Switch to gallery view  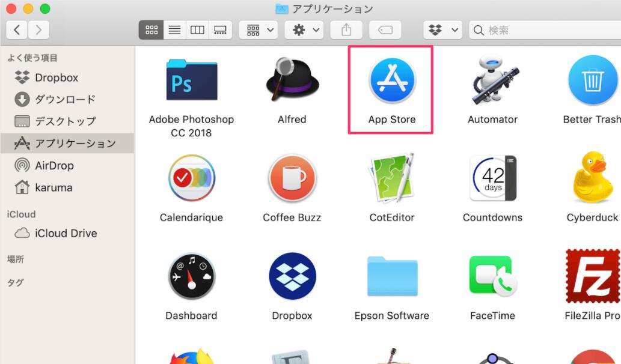[221, 29]
